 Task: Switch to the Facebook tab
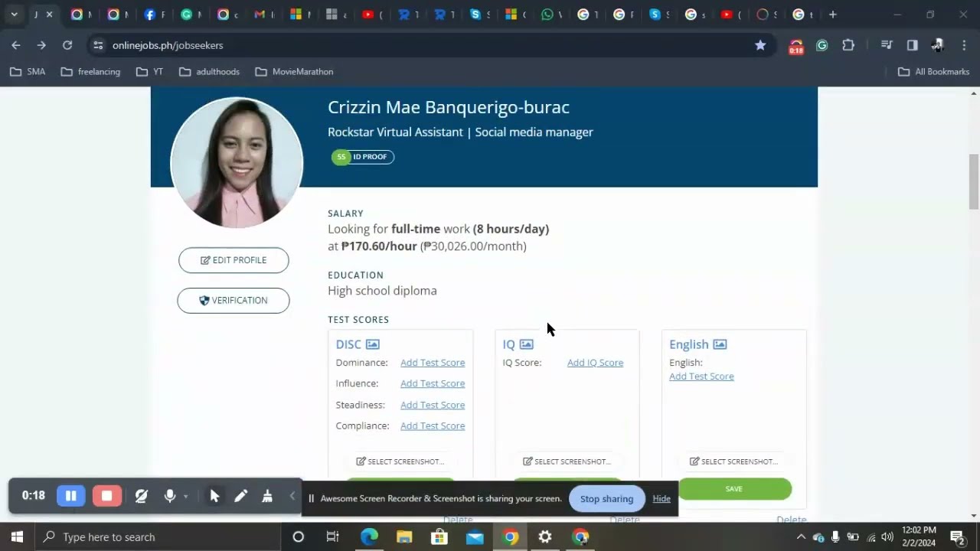154,15
